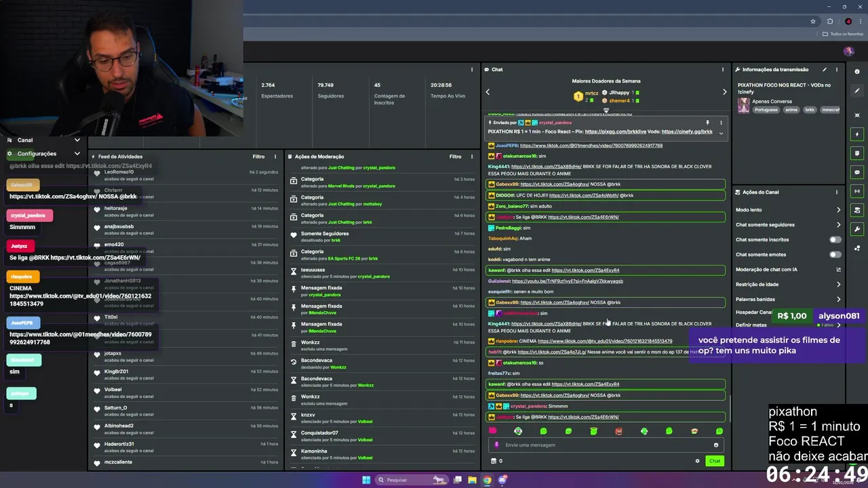The image size is (868, 488).
Task: Click username otakumarcos16 saying sim
Action: click(519, 157)
